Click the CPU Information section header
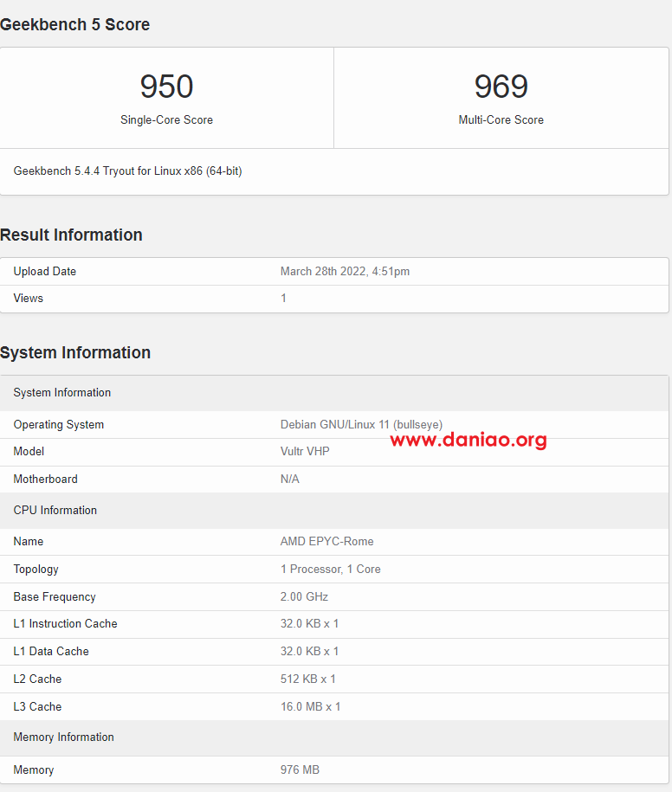Viewport: 672px width, 792px height. pyautogui.click(x=334, y=511)
